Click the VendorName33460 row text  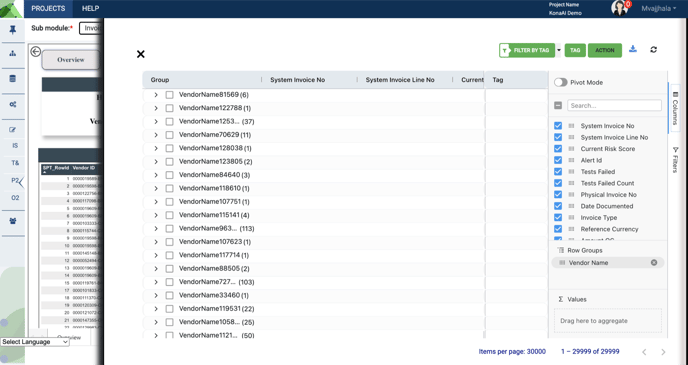(x=209, y=295)
